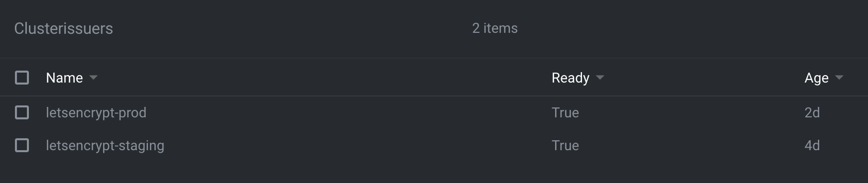Tick the select-all checkbox in the header
The height and width of the screenshot is (183, 868).
[22, 78]
